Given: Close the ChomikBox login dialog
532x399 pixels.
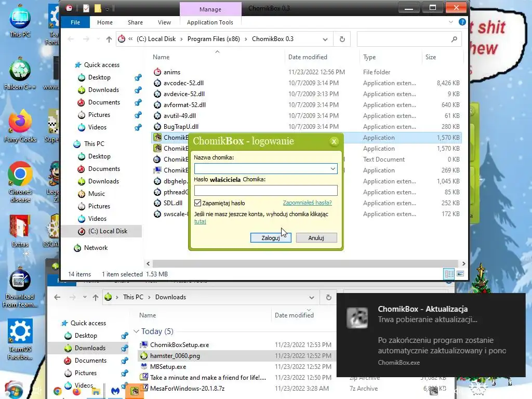Looking at the screenshot, I should [334, 141].
